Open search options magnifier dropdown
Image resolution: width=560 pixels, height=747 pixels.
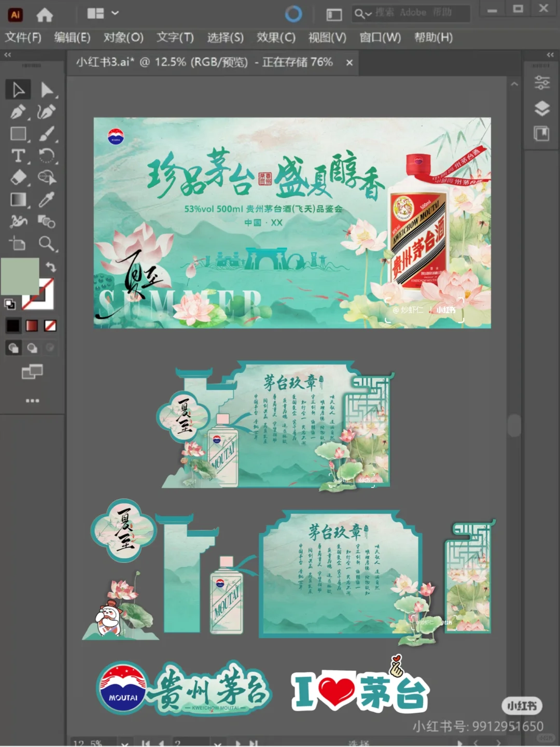pyautogui.click(x=362, y=14)
